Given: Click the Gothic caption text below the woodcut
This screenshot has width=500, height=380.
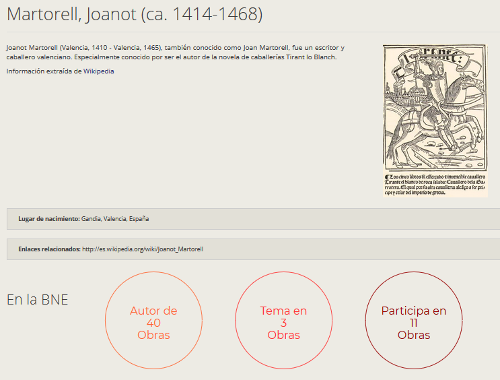Looking at the screenshot, I should pyautogui.click(x=435, y=185).
